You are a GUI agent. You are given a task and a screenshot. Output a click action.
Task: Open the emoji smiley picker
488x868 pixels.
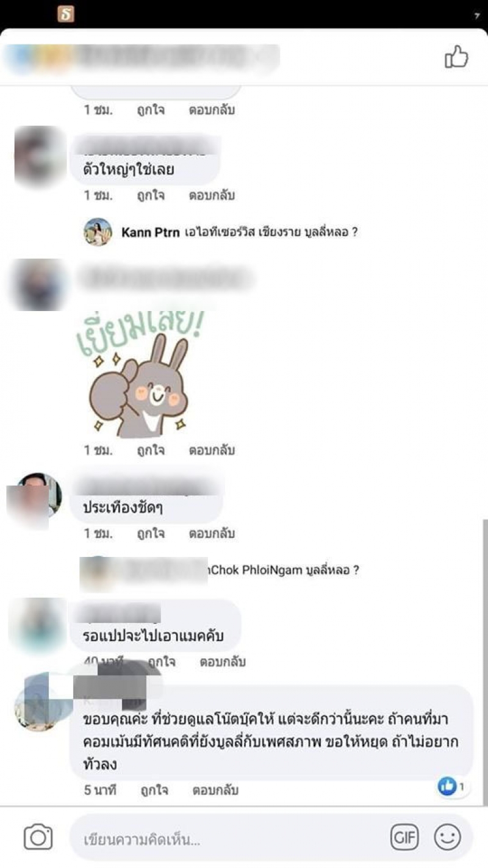447,838
